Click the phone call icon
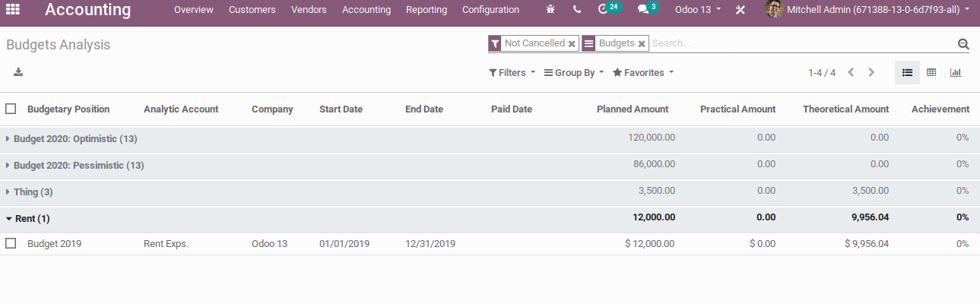 pos(577,10)
